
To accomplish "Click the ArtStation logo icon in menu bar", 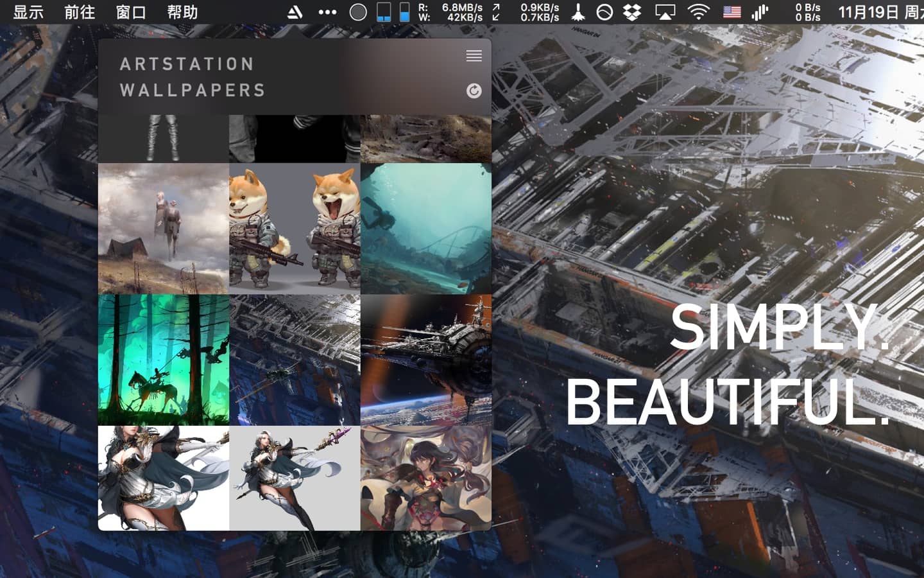I will [295, 12].
